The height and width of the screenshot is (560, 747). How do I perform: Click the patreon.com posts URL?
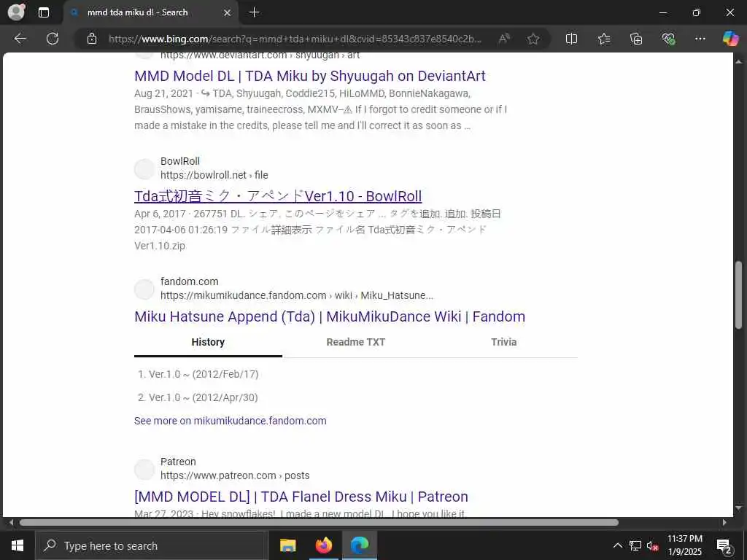pos(235,475)
